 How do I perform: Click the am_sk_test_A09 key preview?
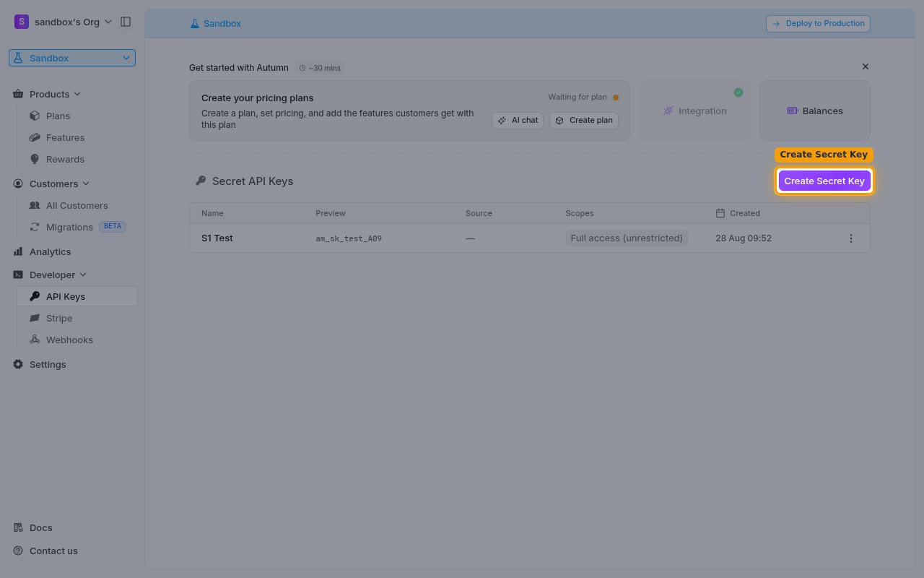(x=349, y=238)
